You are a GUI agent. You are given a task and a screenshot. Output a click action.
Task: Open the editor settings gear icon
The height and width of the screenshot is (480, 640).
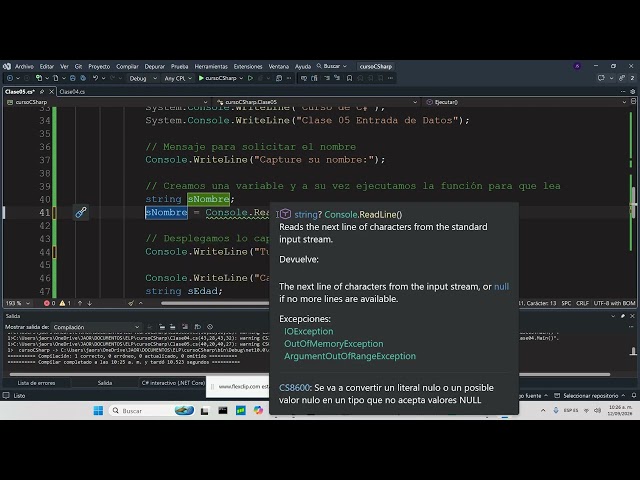tap(633, 91)
